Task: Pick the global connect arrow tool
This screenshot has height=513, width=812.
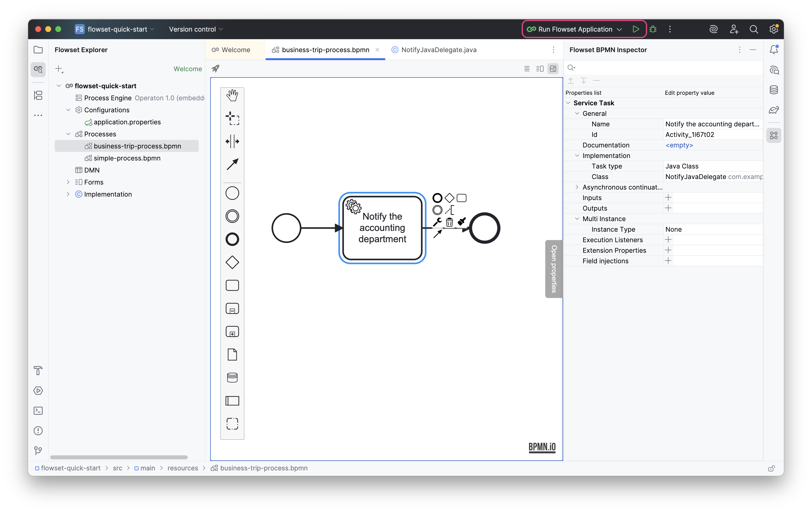Action: [x=232, y=164]
